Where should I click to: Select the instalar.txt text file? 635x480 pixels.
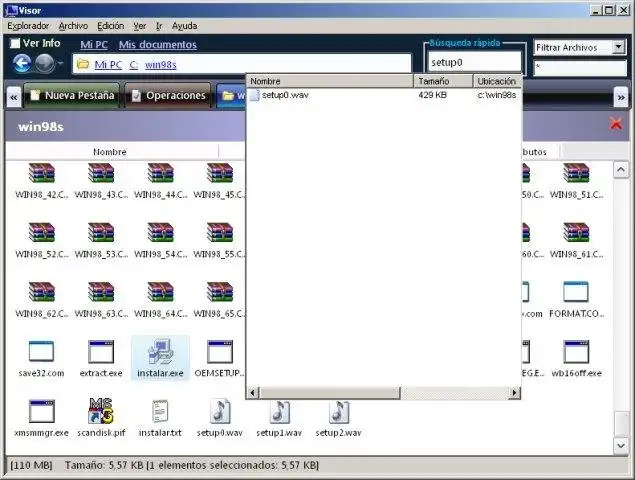pyautogui.click(x=160, y=419)
